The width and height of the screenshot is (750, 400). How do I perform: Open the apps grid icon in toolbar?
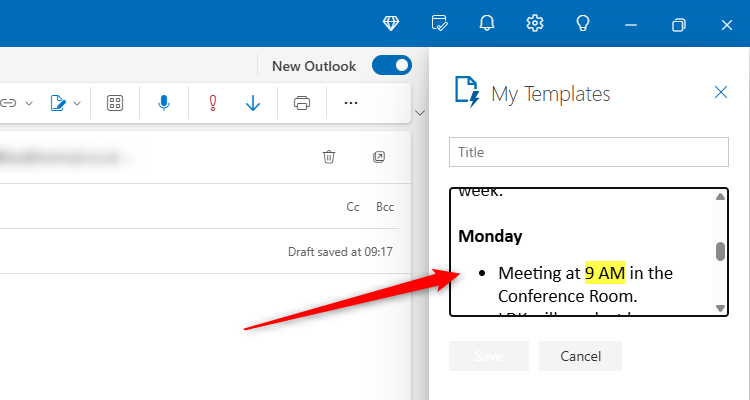115,102
